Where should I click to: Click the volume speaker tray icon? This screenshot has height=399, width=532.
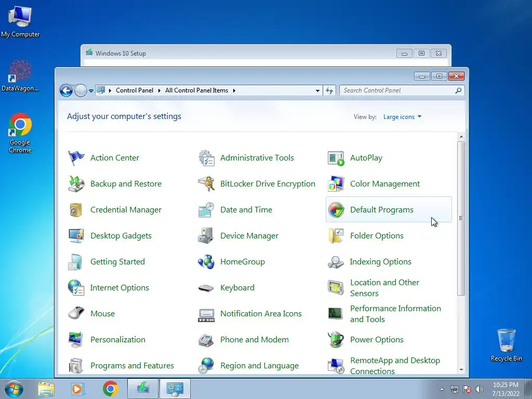(480, 389)
